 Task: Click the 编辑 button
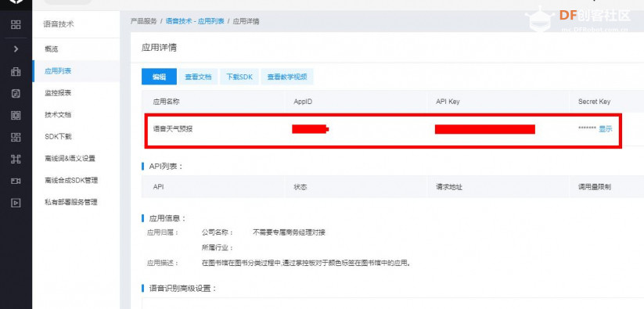click(159, 77)
